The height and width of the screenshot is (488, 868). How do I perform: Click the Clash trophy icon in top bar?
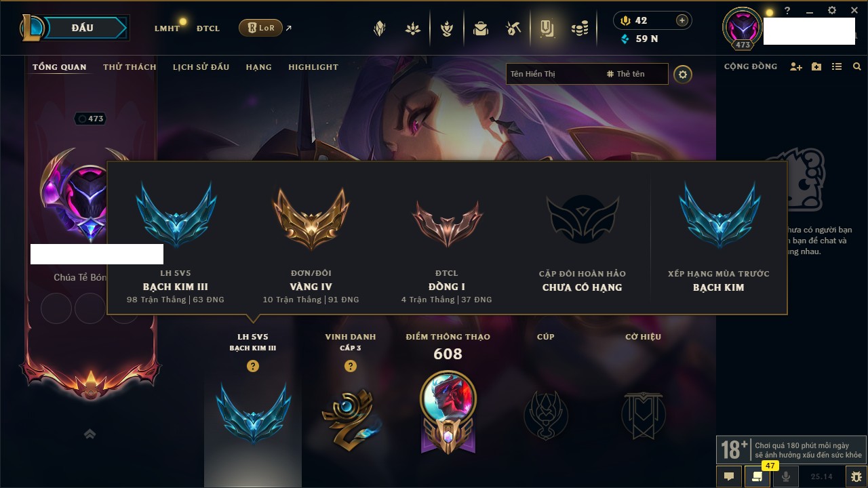tap(447, 28)
